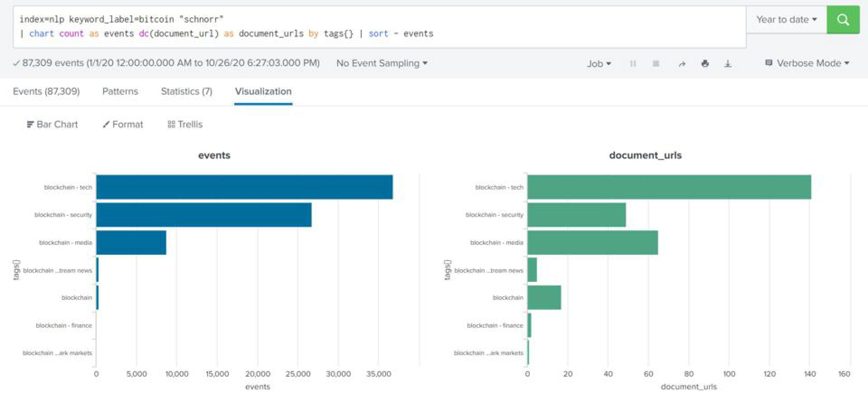
Task: Open the Statistics (7) tab
Action: coord(187,91)
